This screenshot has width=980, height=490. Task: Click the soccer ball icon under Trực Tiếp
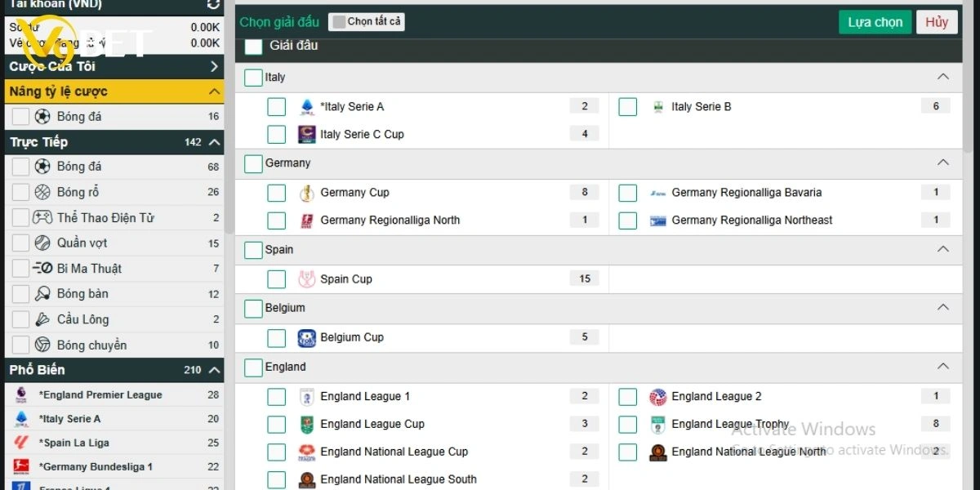42,167
